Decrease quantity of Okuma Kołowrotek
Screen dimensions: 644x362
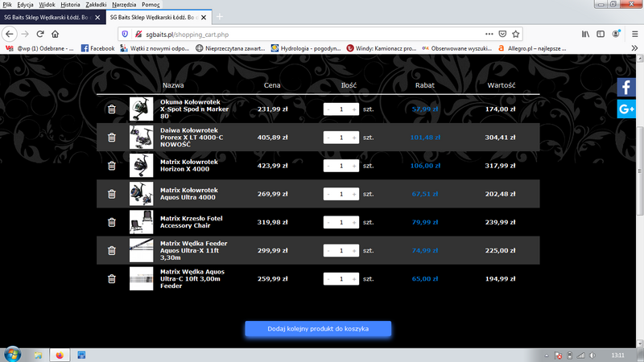coord(328,109)
